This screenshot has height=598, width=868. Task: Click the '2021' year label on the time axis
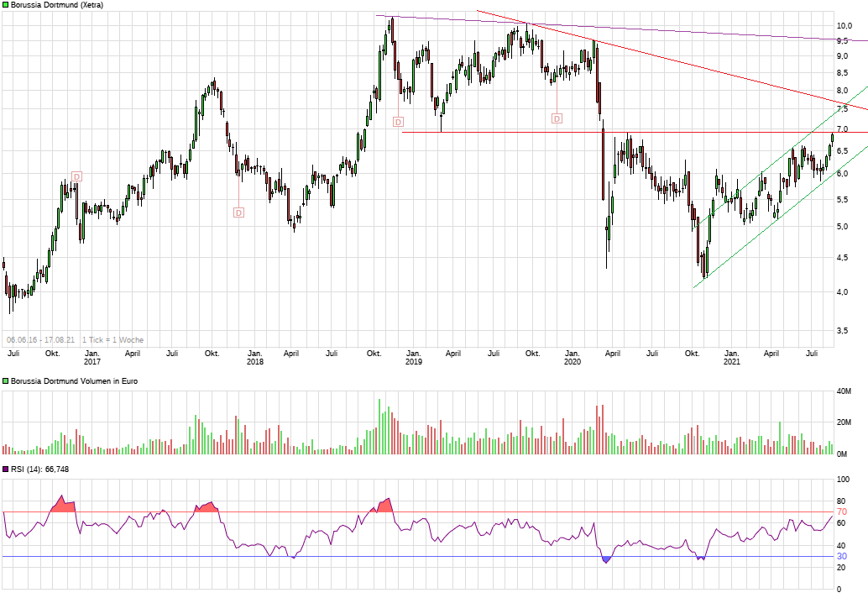(x=732, y=361)
